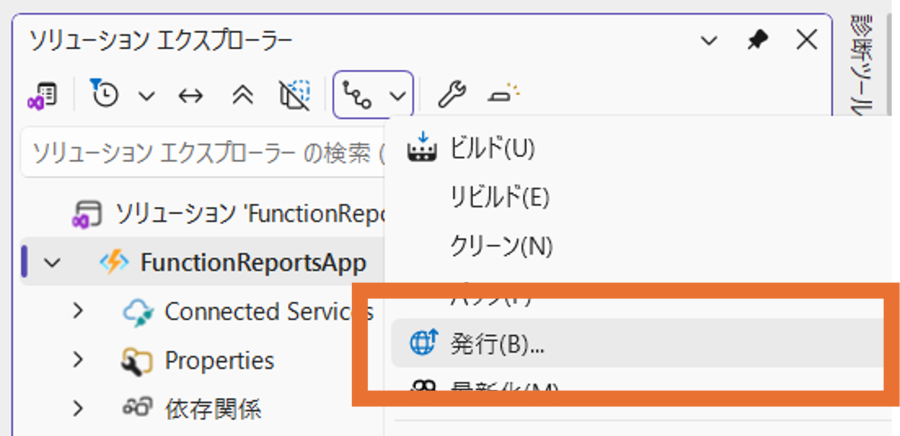Screen dimensions: 900x436
Task: Choose 発行(B)... from context menu
Action: [x=637, y=344]
